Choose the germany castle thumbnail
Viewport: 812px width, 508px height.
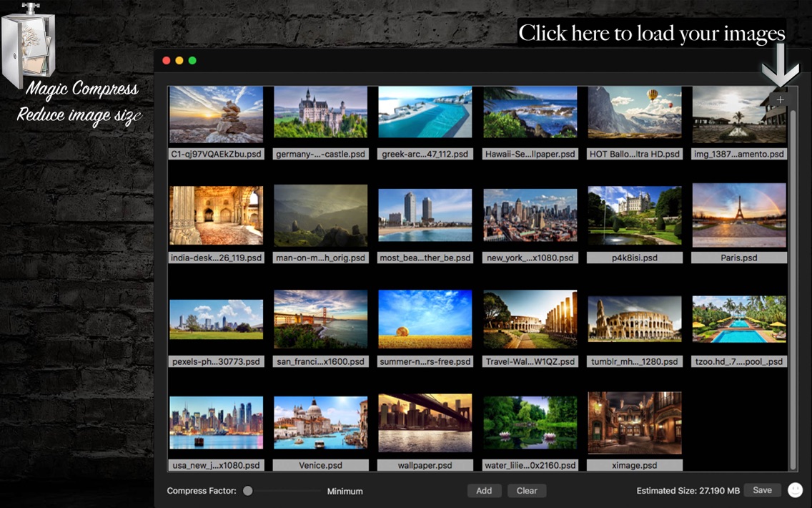click(x=320, y=112)
